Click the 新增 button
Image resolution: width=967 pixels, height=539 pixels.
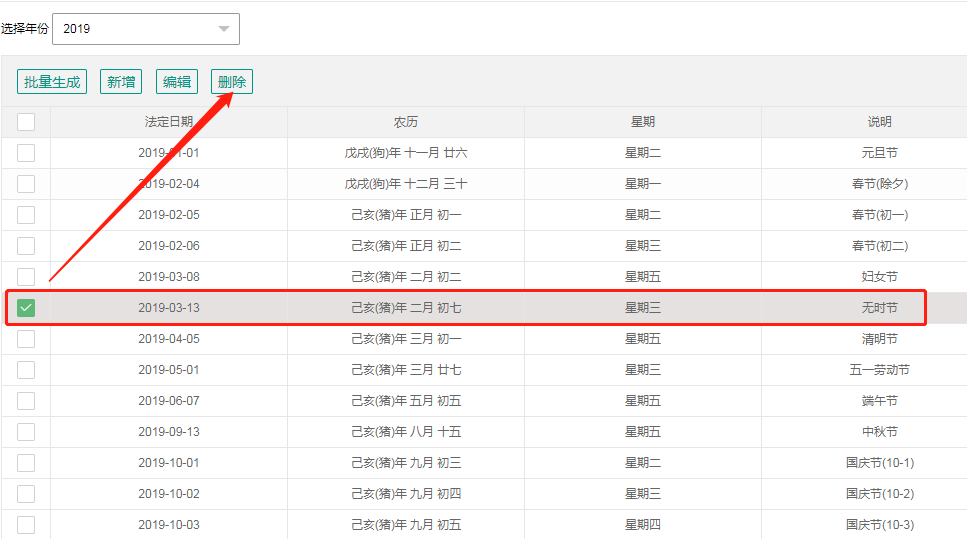121,82
